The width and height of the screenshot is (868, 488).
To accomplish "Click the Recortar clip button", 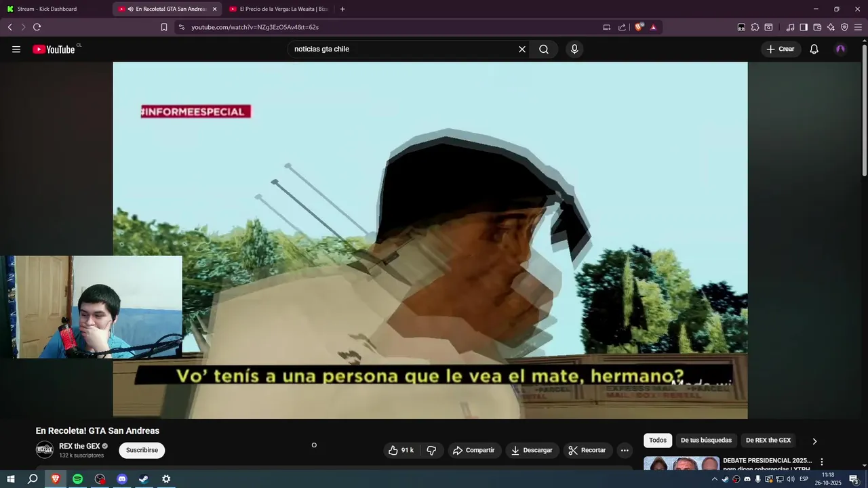I will [x=587, y=450].
